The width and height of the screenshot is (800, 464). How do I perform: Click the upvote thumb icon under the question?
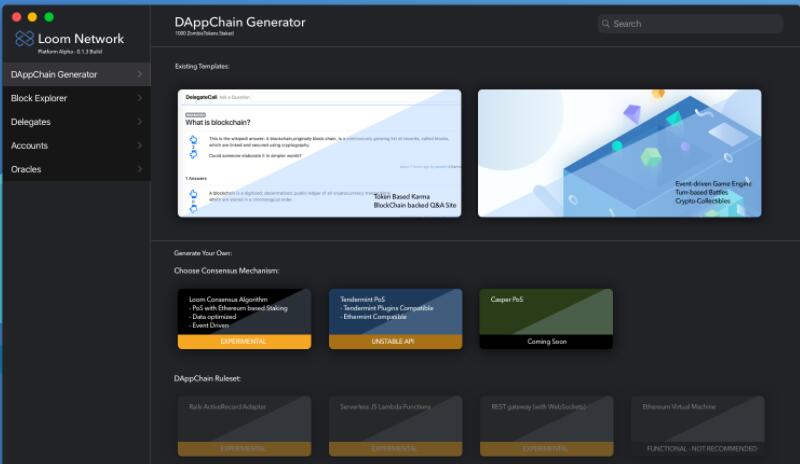191,140
